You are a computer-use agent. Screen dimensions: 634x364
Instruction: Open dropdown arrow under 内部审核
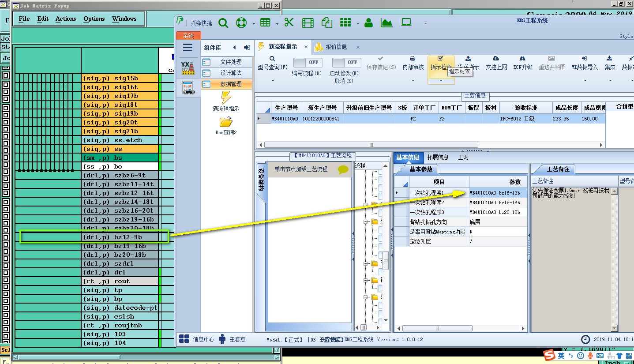click(413, 81)
